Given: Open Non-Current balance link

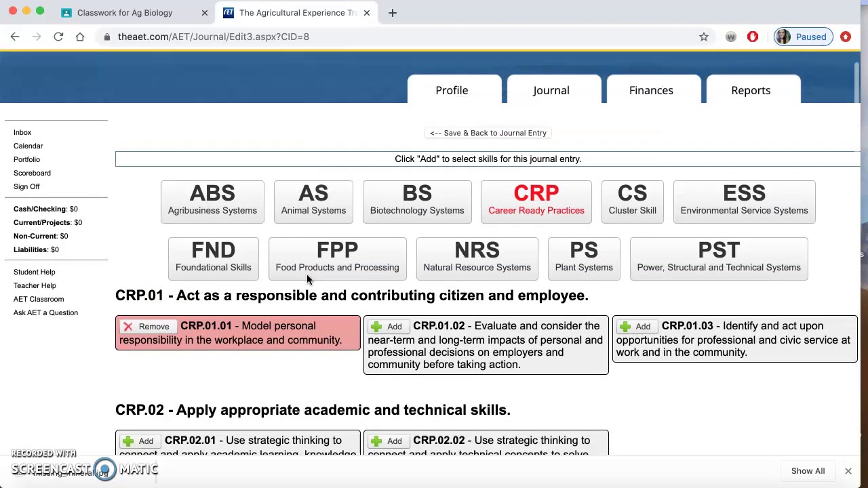Looking at the screenshot, I should point(41,236).
